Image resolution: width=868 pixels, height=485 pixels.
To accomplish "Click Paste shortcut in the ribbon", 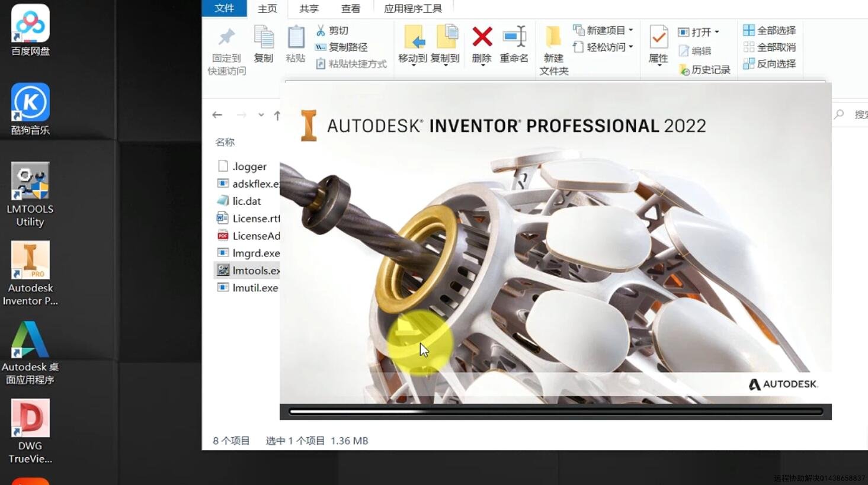I will (x=351, y=63).
